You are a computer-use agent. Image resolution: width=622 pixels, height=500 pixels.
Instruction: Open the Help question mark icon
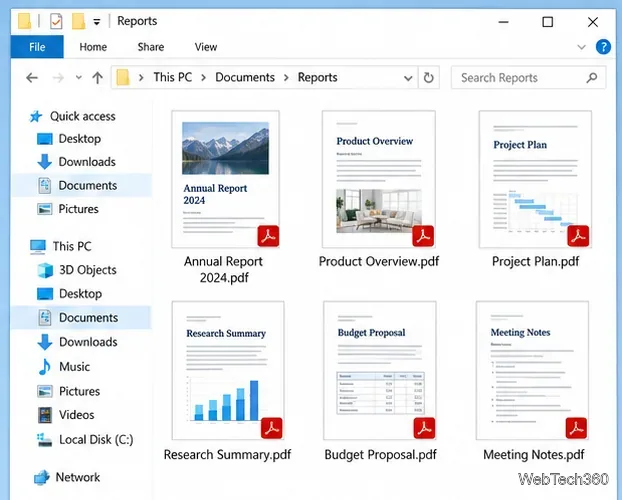click(x=603, y=47)
